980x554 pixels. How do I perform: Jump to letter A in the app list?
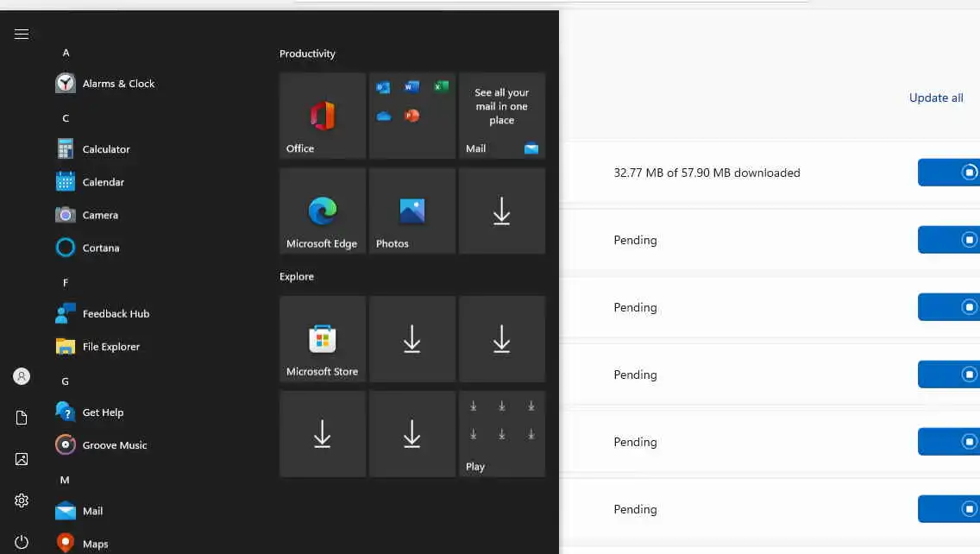[66, 53]
